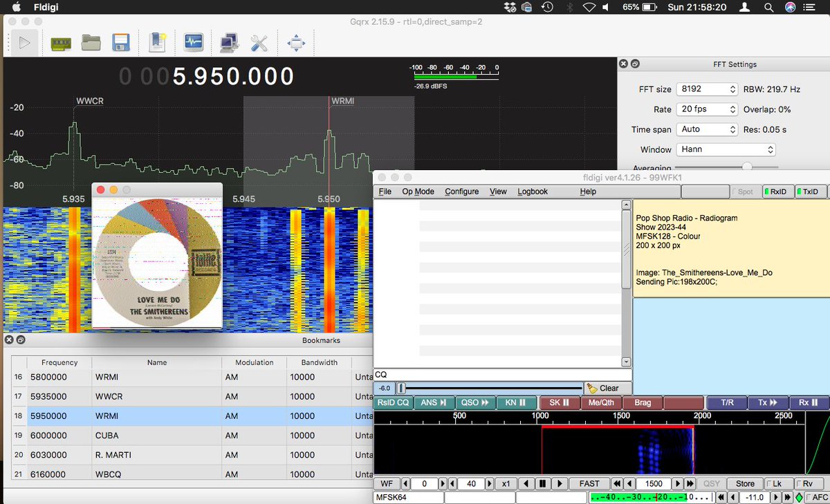Open the FFT size dropdown
This screenshot has width=830, height=504.
[707, 89]
